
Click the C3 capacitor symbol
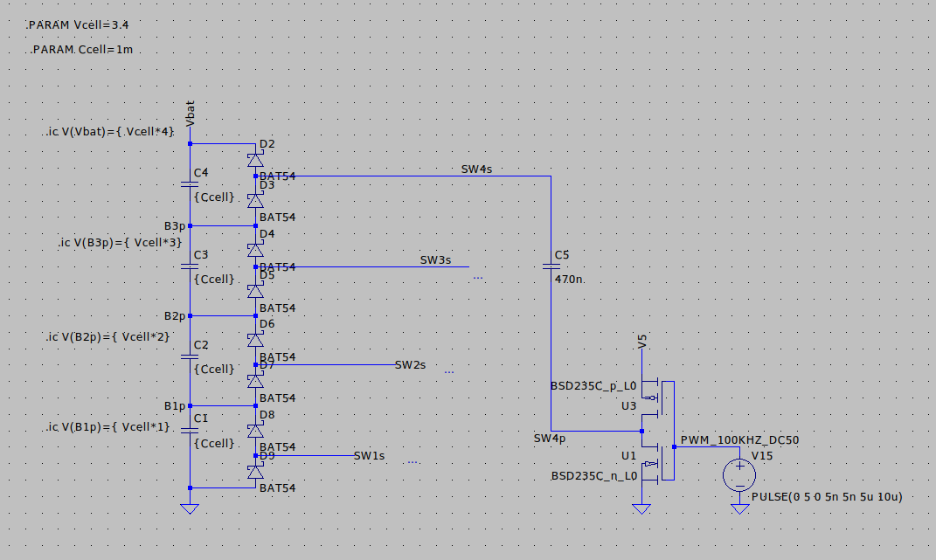point(190,266)
